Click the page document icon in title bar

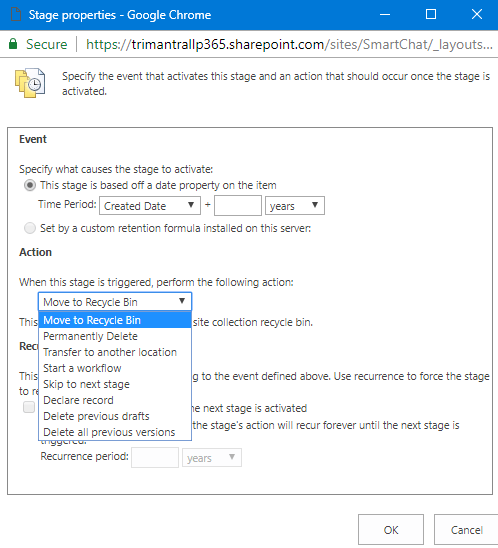coord(16,15)
